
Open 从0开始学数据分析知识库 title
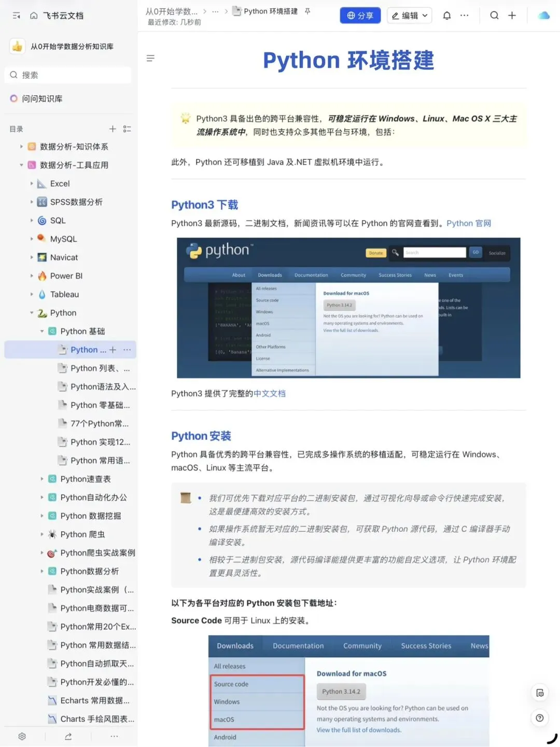click(x=72, y=46)
